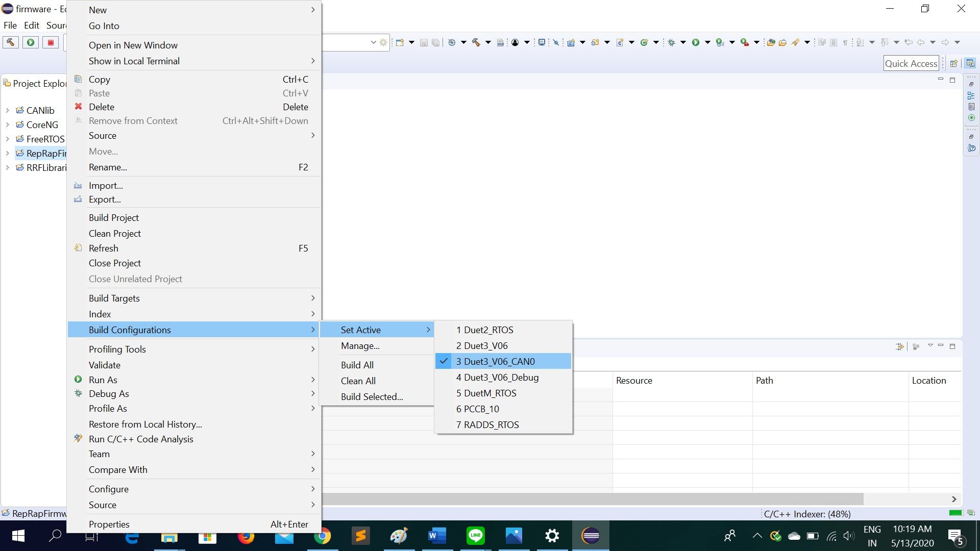This screenshot has width=980, height=551.
Task: Click the horizontal scrollbar in Problems table
Action: click(592, 498)
